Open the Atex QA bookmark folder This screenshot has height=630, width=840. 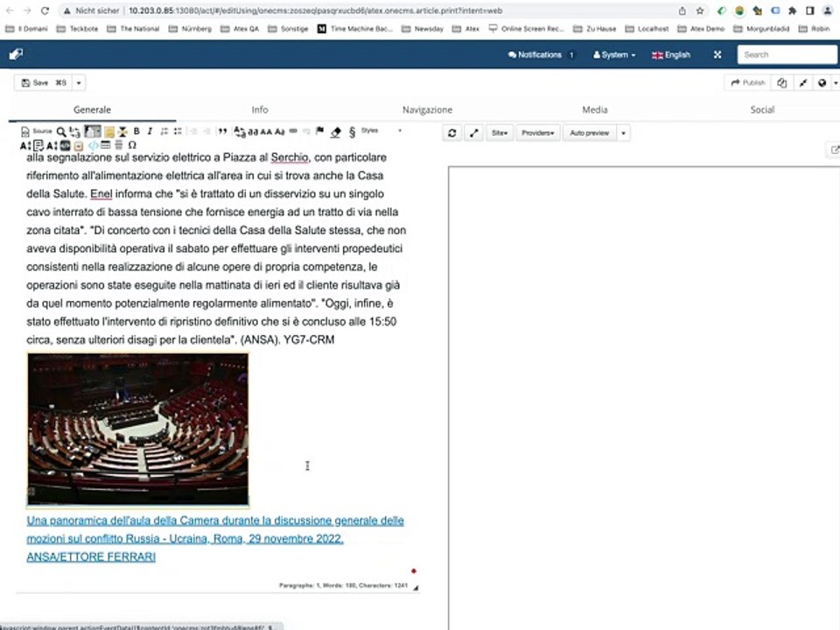[x=240, y=29]
